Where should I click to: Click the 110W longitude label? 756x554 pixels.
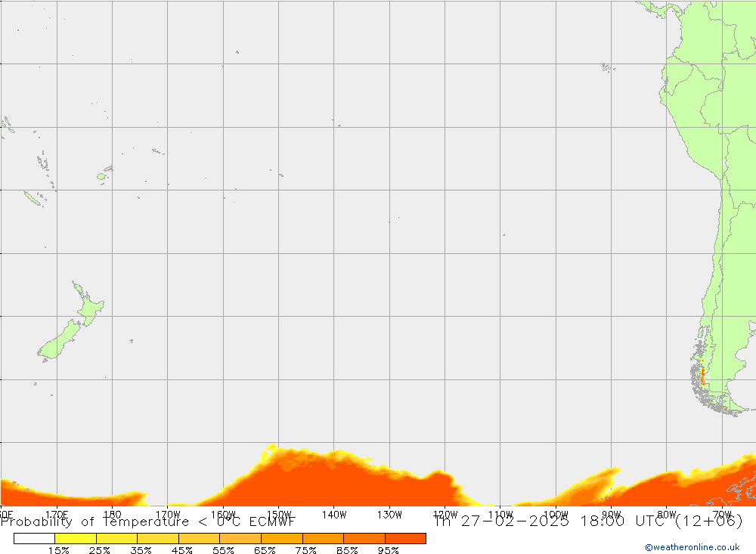(x=500, y=515)
